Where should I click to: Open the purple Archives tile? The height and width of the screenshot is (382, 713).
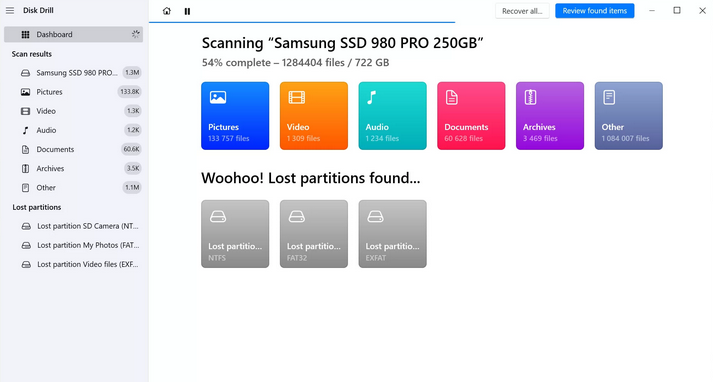[x=550, y=116]
